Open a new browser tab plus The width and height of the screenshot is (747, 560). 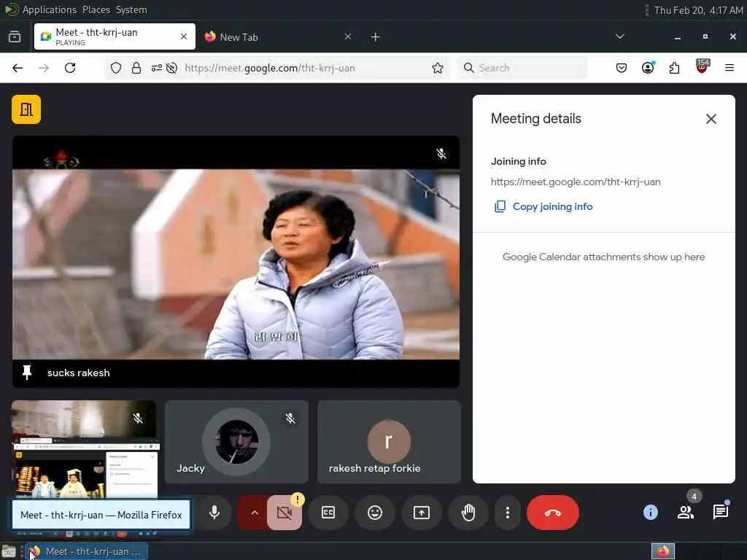[375, 36]
